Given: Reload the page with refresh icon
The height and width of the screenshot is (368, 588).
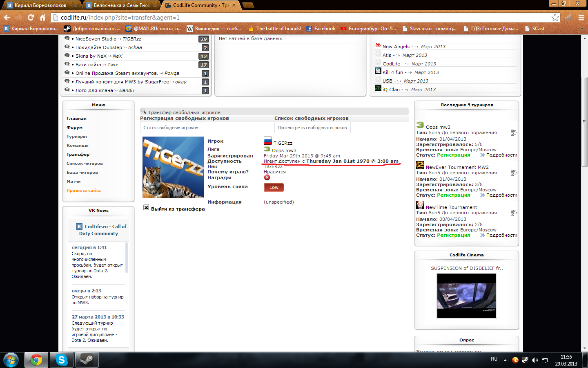Looking at the screenshot, I should tap(31, 18).
